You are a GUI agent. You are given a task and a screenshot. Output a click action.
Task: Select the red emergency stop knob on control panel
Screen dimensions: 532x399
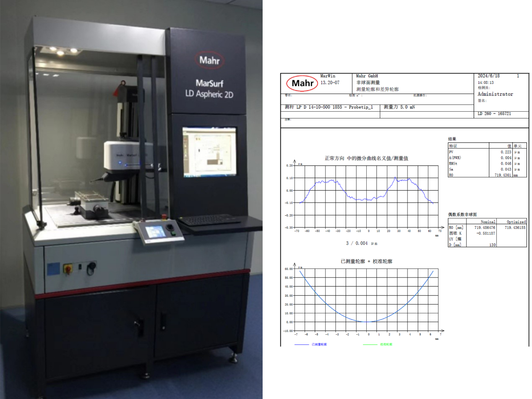coord(163,217)
